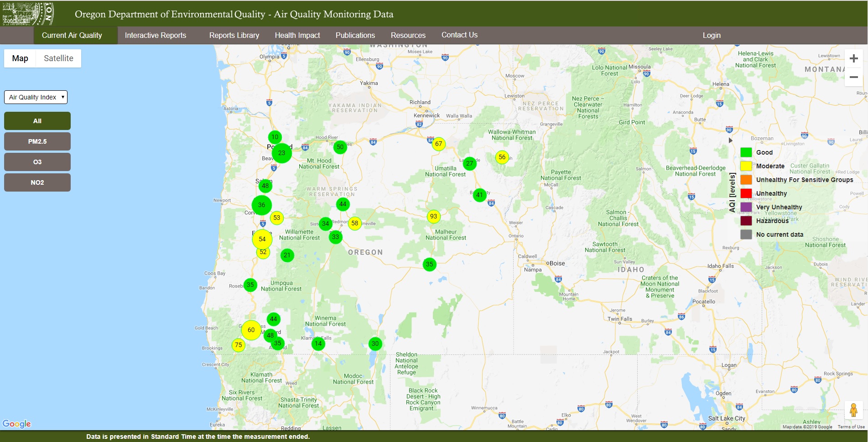Click the map zoom in plus button

pyautogui.click(x=853, y=58)
